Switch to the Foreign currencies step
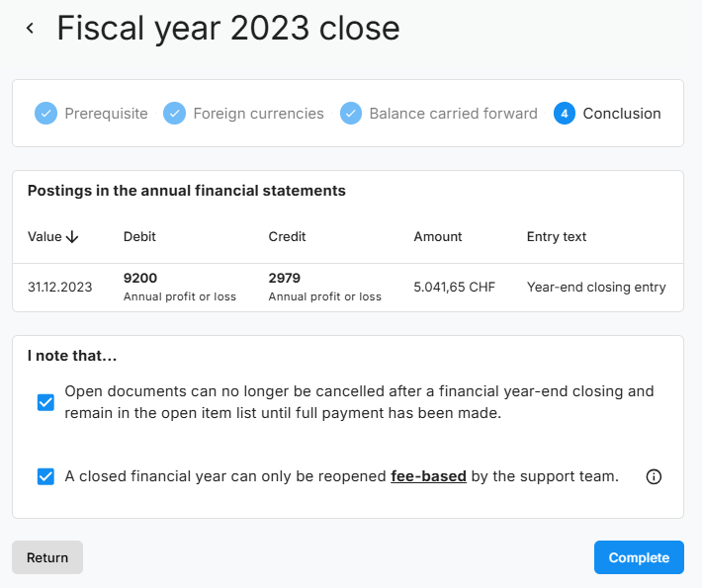The image size is (702, 588). point(258,114)
